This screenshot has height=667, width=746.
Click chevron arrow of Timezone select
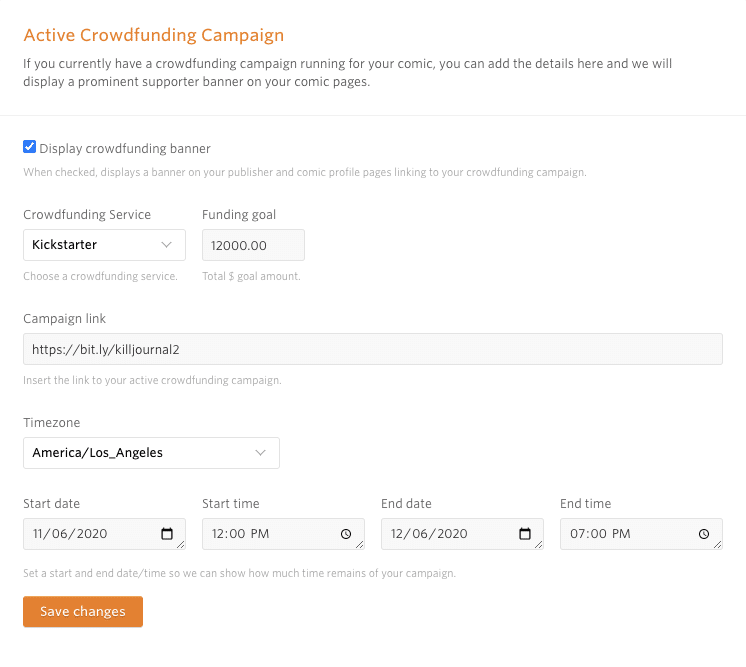coord(261,453)
